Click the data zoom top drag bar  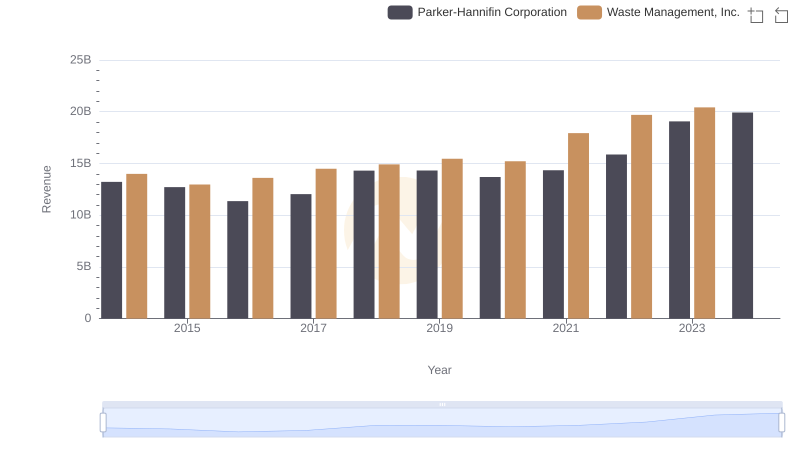click(442, 404)
